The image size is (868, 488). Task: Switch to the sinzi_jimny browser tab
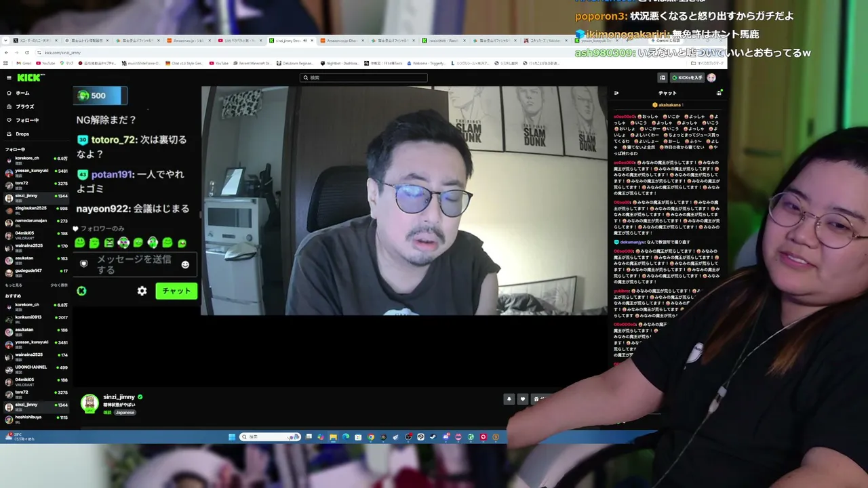click(x=293, y=41)
